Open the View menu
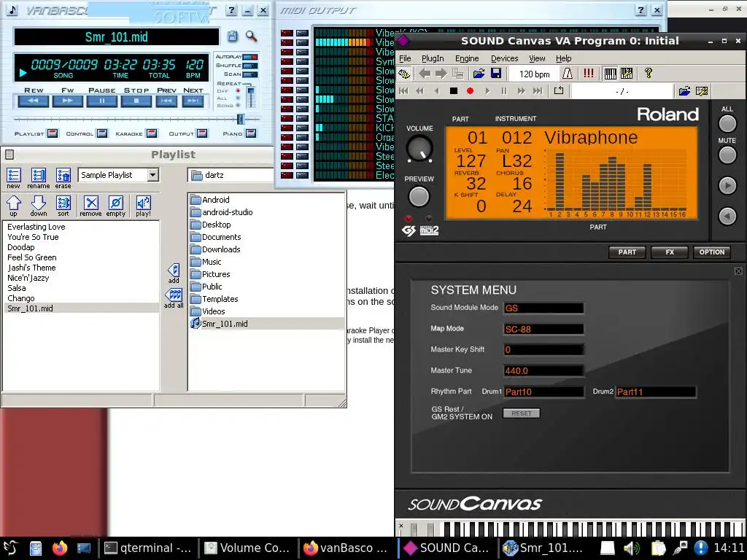Viewport: 747px width, 560px height. click(x=537, y=58)
